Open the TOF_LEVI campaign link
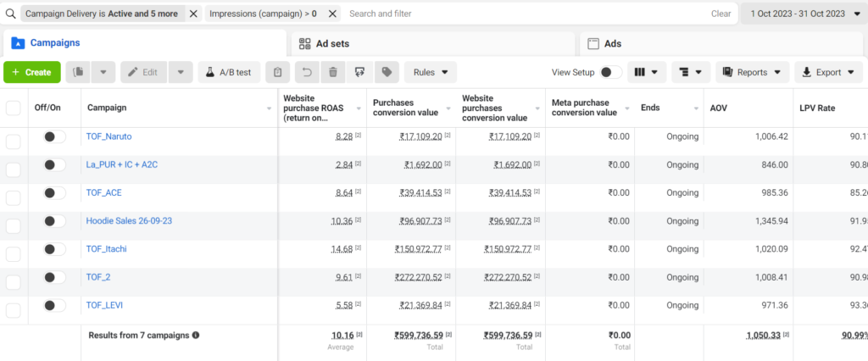 tap(105, 305)
